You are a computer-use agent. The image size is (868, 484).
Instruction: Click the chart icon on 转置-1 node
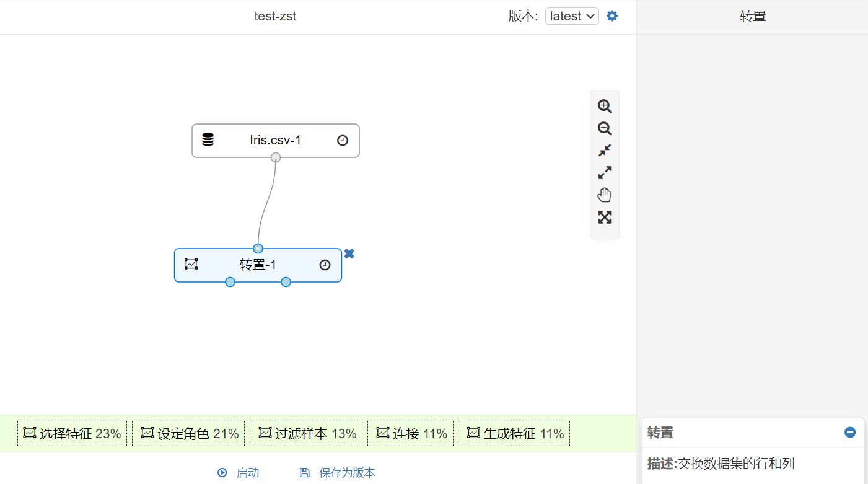point(191,264)
